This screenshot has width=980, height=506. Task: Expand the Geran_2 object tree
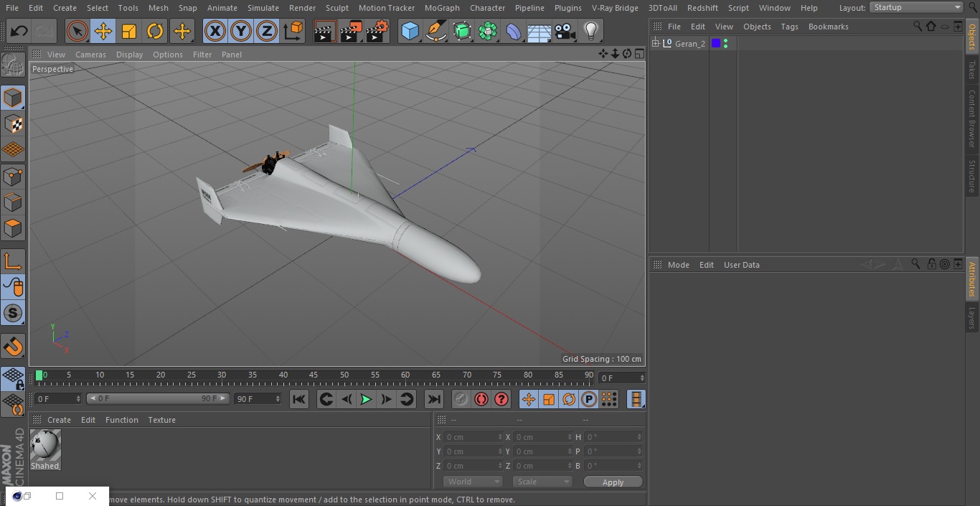[x=655, y=43]
